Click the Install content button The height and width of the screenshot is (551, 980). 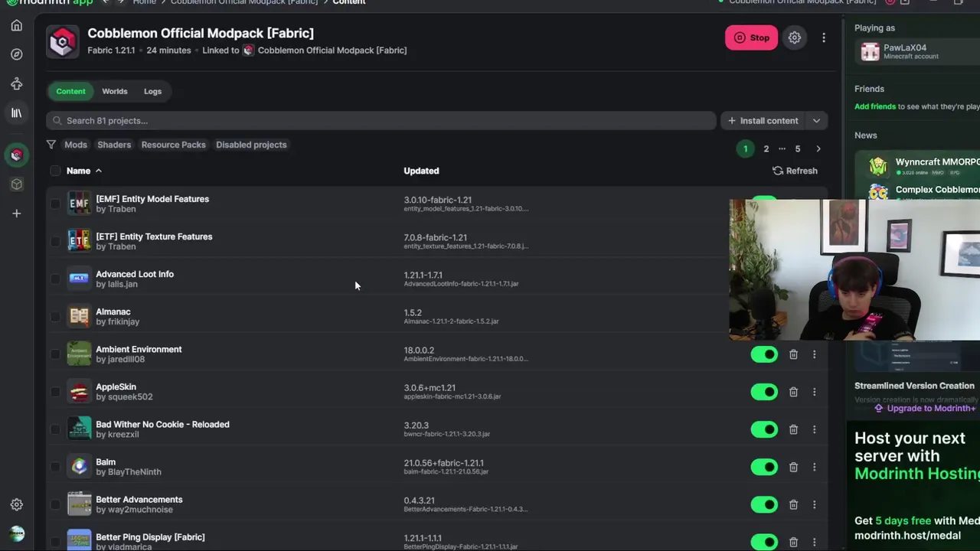click(x=763, y=121)
